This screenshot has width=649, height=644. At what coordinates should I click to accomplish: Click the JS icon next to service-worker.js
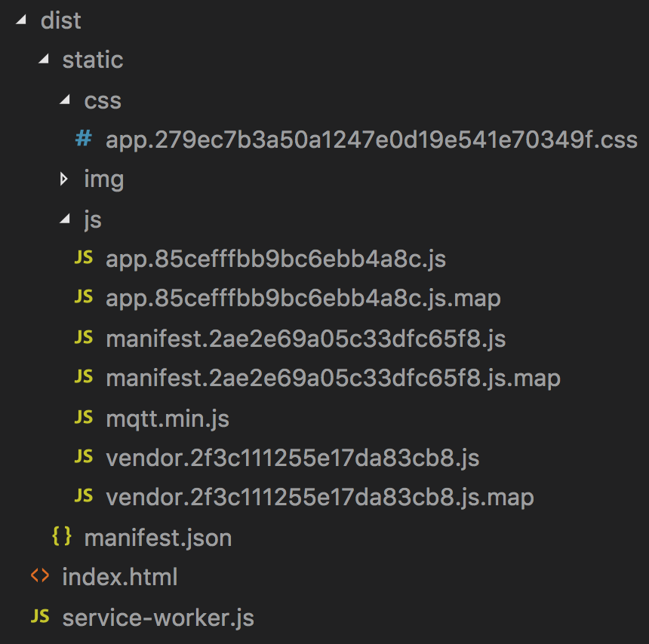coord(39,616)
